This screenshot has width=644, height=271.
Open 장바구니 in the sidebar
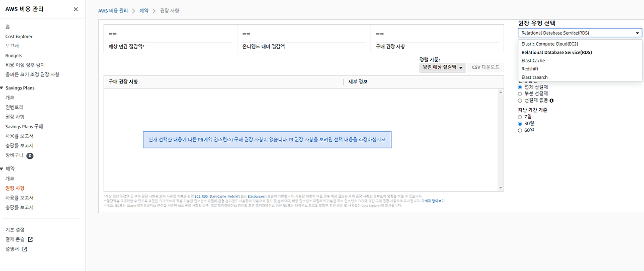pos(14,155)
